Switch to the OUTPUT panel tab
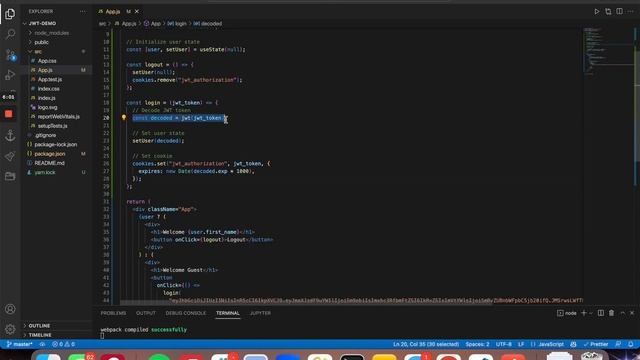640x360 pixels. pos(146,313)
